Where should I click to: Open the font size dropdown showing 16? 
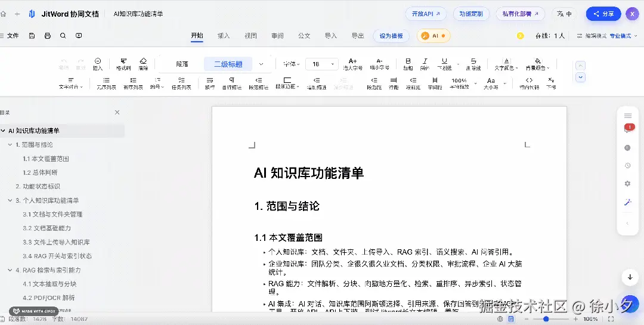(322, 64)
